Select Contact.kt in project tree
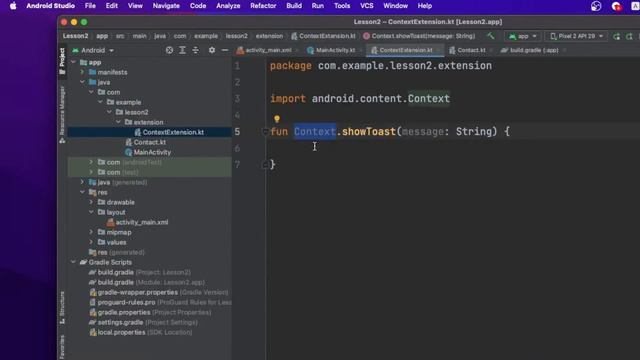The image size is (640, 360). click(x=149, y=142)
